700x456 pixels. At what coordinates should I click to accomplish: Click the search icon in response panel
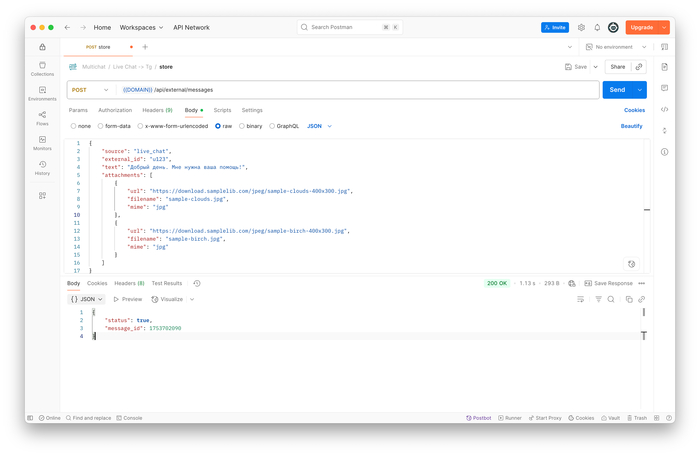click(x=611, y=299)
